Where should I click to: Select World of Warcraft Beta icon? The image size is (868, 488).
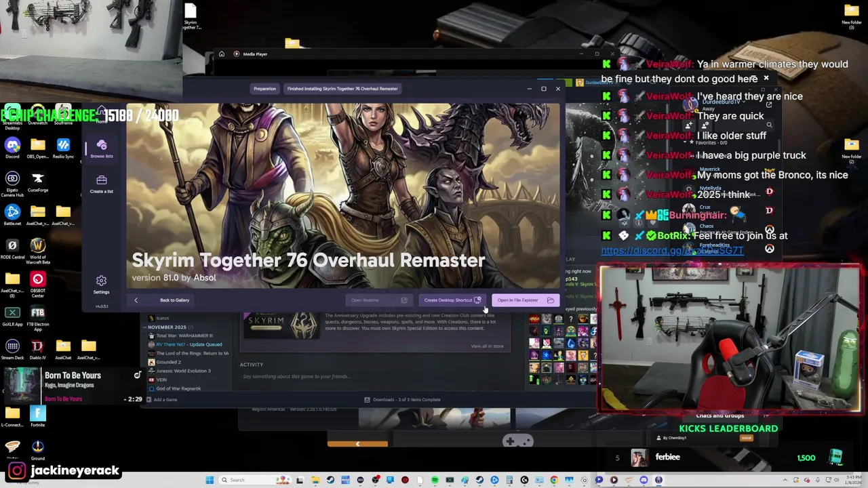[x=37, y=250]
